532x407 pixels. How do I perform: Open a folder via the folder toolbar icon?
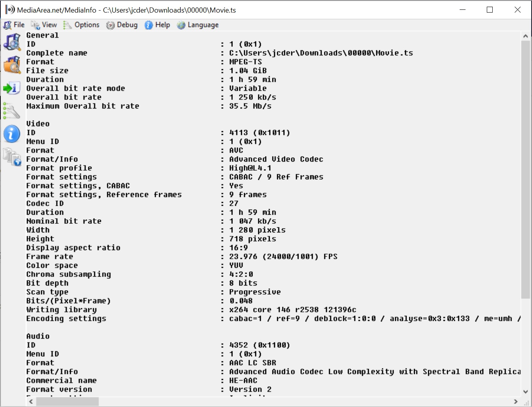[x=12, y=65]
